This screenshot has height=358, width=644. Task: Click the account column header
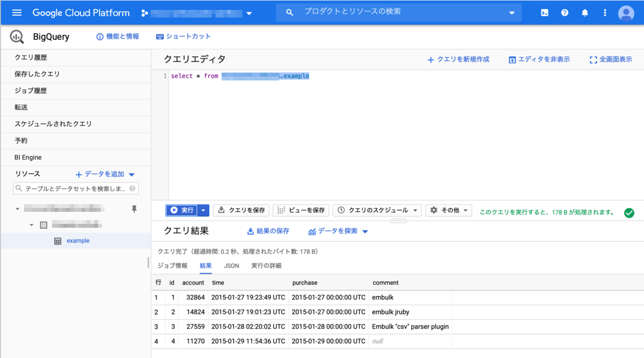(x=193, y=283)
